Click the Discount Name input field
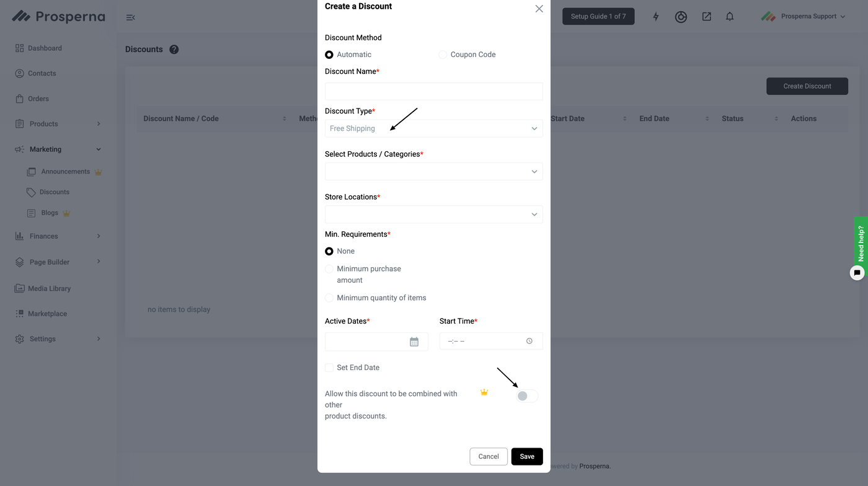 pos(433,91)
